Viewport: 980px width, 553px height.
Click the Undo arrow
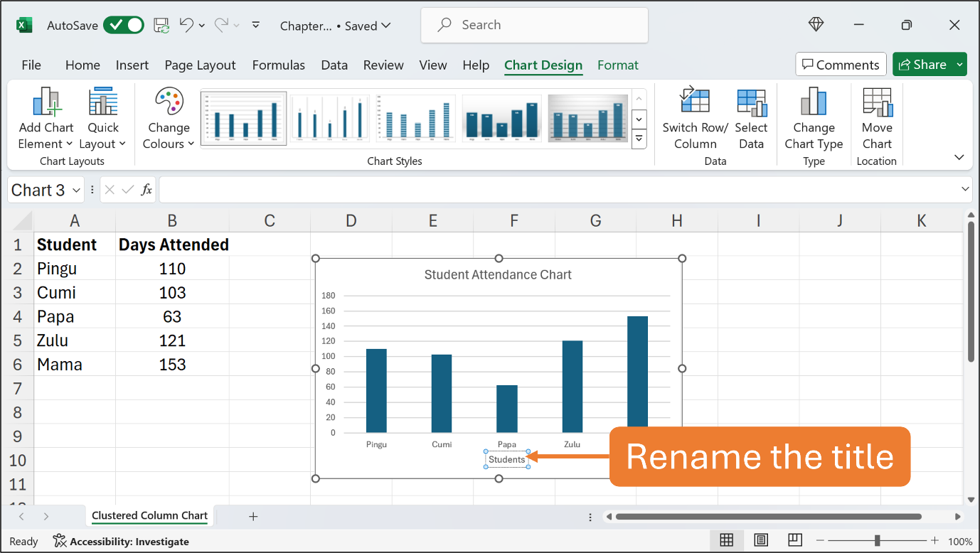coord(186,25)
